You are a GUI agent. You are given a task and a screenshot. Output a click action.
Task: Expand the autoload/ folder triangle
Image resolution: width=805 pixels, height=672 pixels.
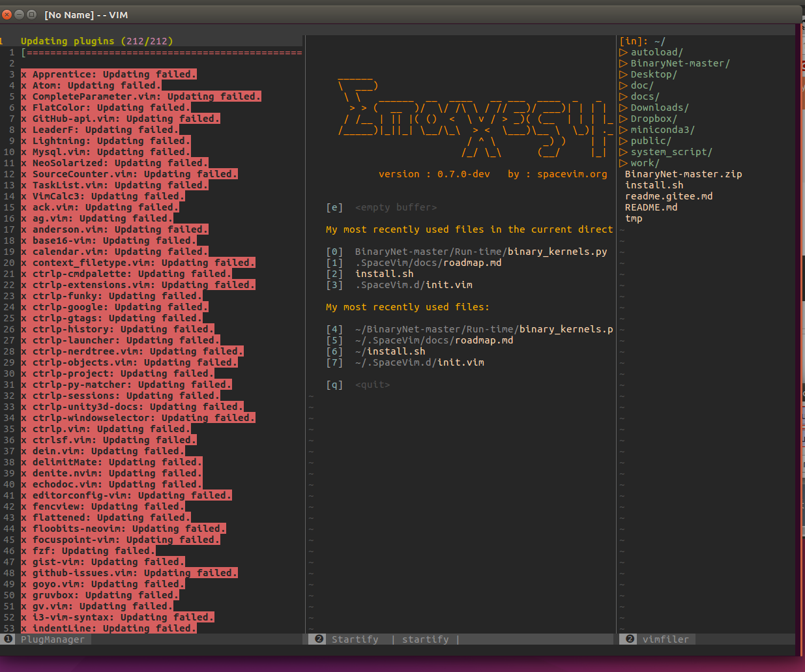(x=623, y=52)
